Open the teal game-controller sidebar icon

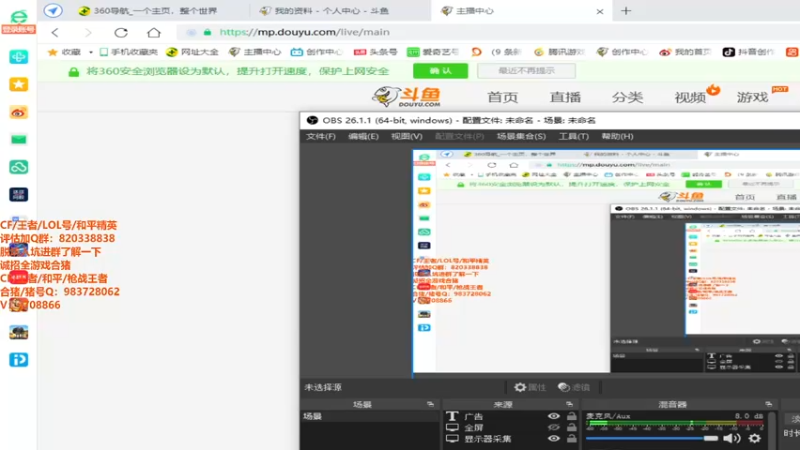point(18,57)
